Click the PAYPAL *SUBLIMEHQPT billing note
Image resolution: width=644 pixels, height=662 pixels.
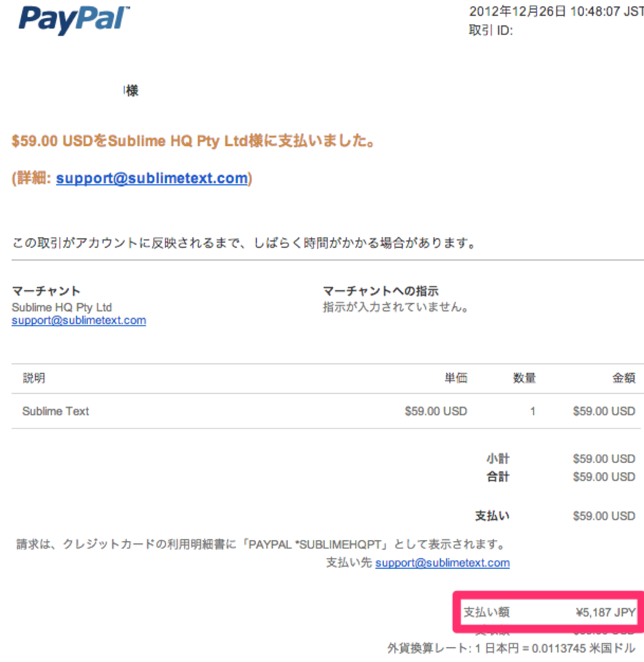[261, 544]
